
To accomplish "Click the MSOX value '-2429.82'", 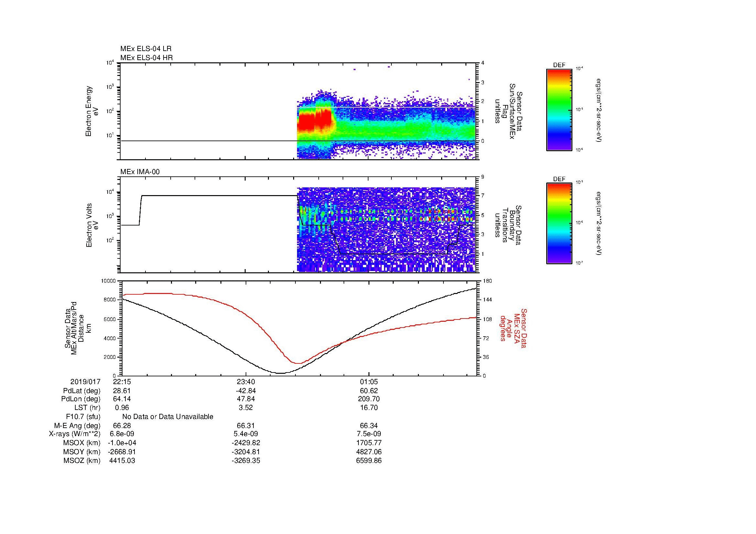I will pos(246,443).
